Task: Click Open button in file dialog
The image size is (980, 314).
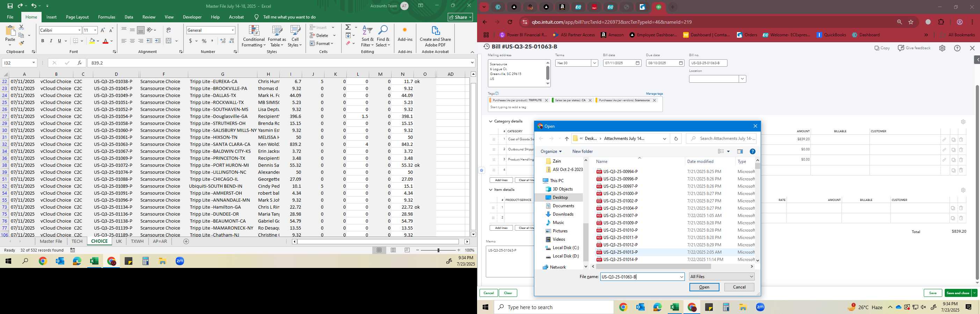Action: pos(704,287)
